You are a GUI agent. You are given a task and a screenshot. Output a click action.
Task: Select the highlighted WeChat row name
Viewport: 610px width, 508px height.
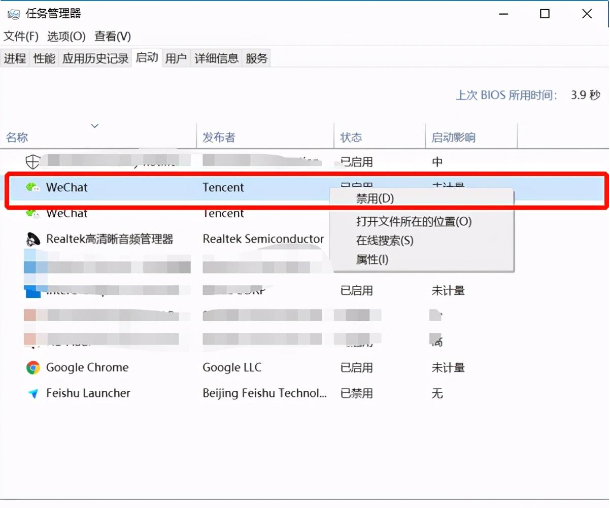tap(67, 187)
